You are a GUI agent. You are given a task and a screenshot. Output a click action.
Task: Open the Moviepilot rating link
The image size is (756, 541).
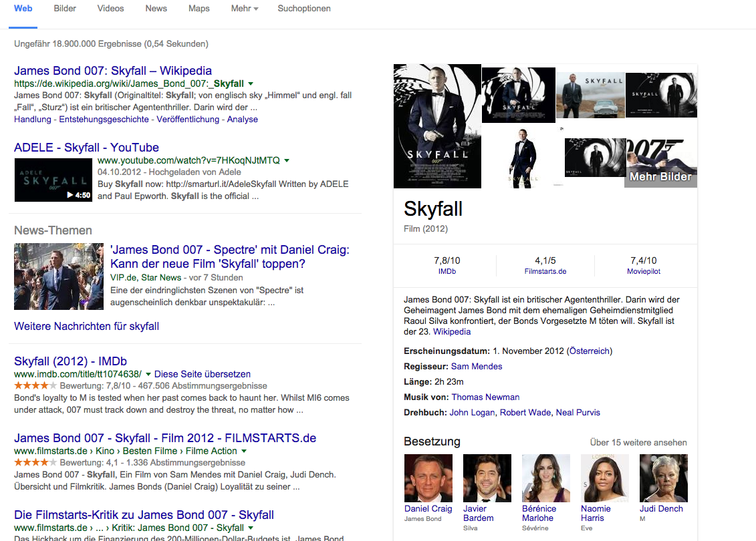tap(644, 271)
